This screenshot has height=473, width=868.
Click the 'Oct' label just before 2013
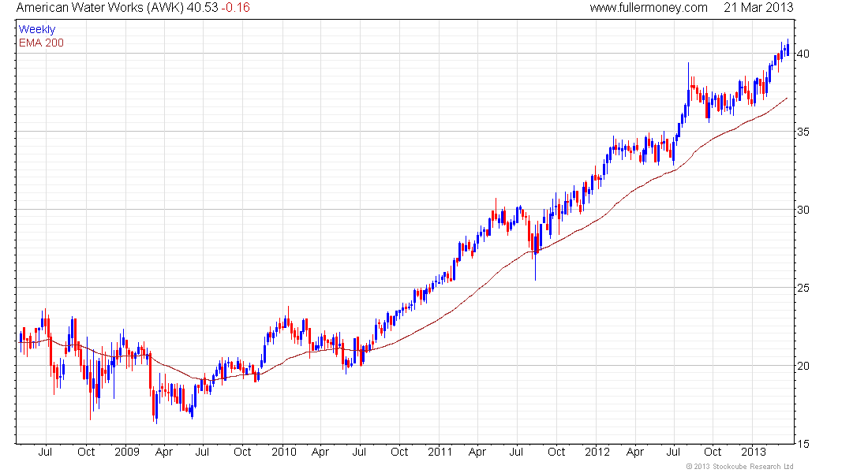click(x=713, y=452)
